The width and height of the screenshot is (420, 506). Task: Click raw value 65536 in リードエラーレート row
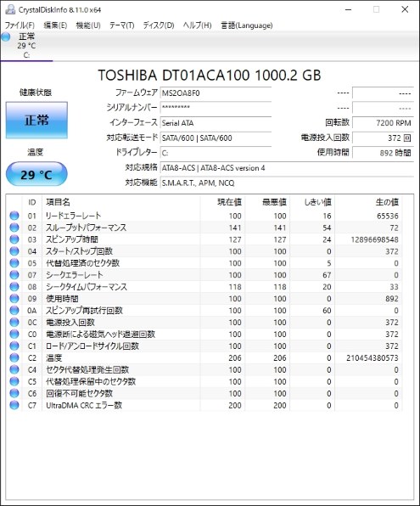coord(388,216)
